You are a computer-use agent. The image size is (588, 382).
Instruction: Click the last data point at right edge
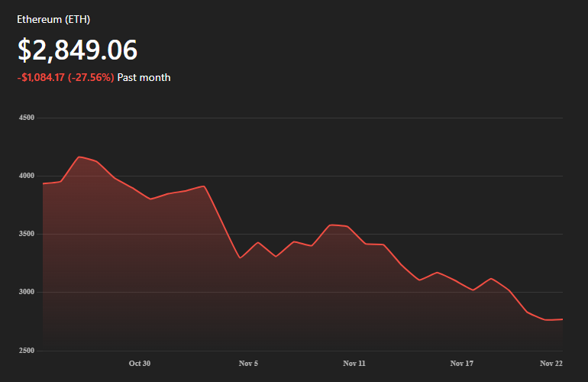pos(562,319)
